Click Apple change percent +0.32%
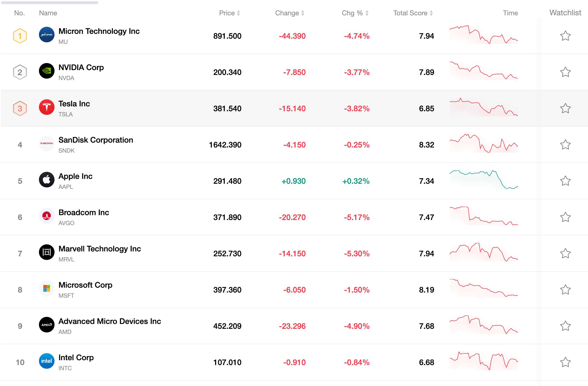 click(x=356, y=181)
